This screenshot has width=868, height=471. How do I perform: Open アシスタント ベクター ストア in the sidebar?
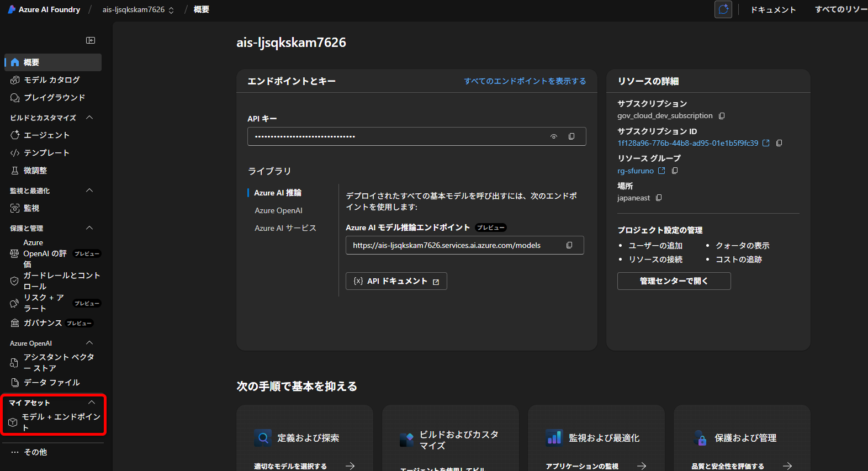pos(53,363)
